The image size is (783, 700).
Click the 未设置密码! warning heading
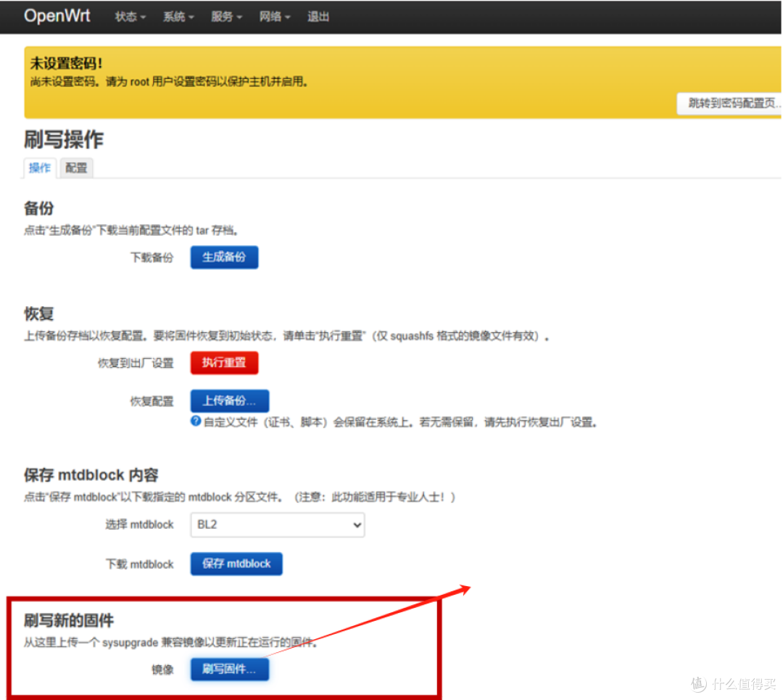67,63
